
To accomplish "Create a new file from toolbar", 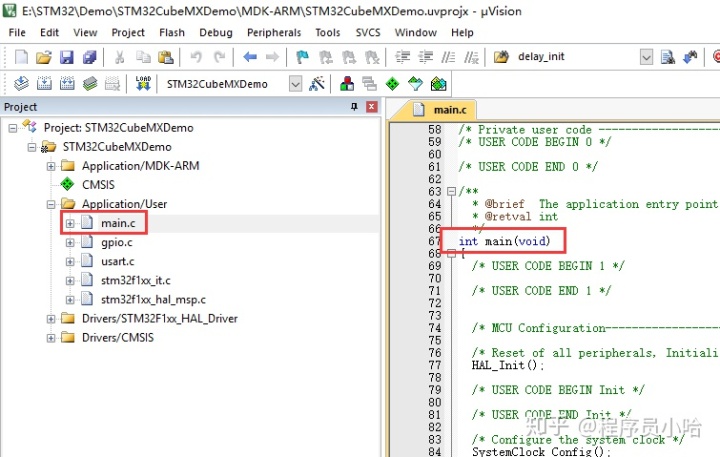I will tap(21, 57).
